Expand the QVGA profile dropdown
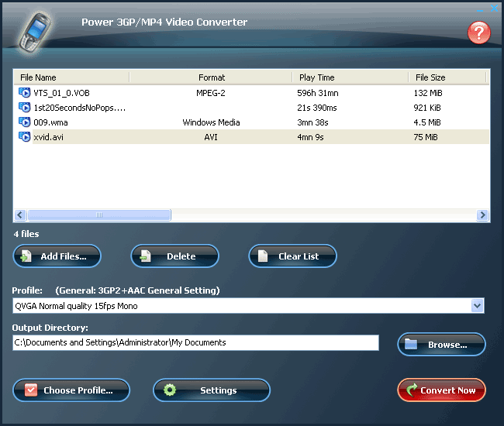The image size is (504, 426). (x=477, y=306)
